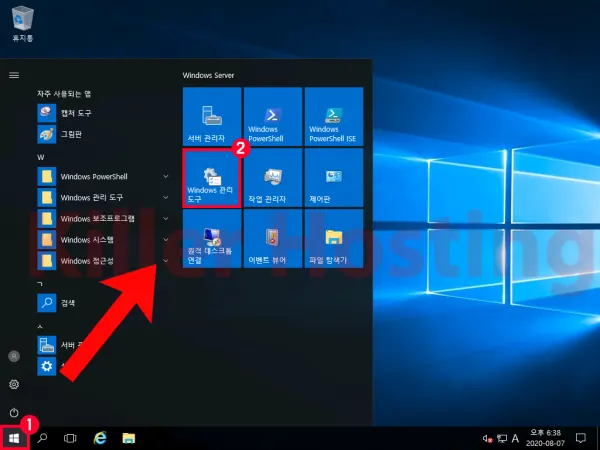Click the Start button on the taskbar

click(x=14, y=438)
